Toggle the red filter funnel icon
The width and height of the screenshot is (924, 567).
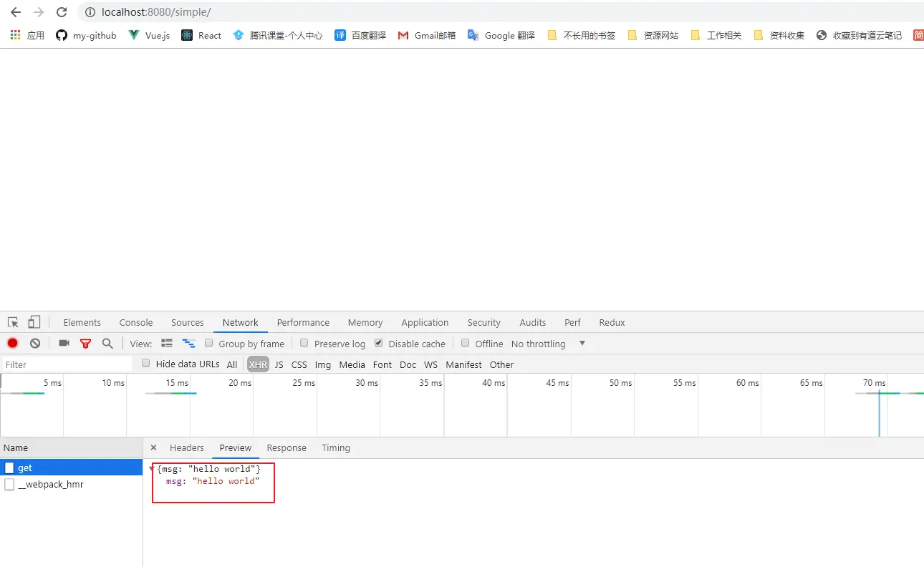[x=86, y=344]
